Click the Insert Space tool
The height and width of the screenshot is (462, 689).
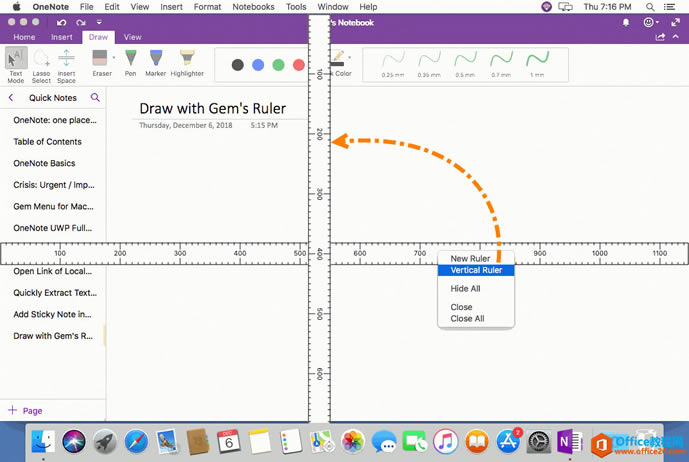pyautogui.click(x=66, y=62)
